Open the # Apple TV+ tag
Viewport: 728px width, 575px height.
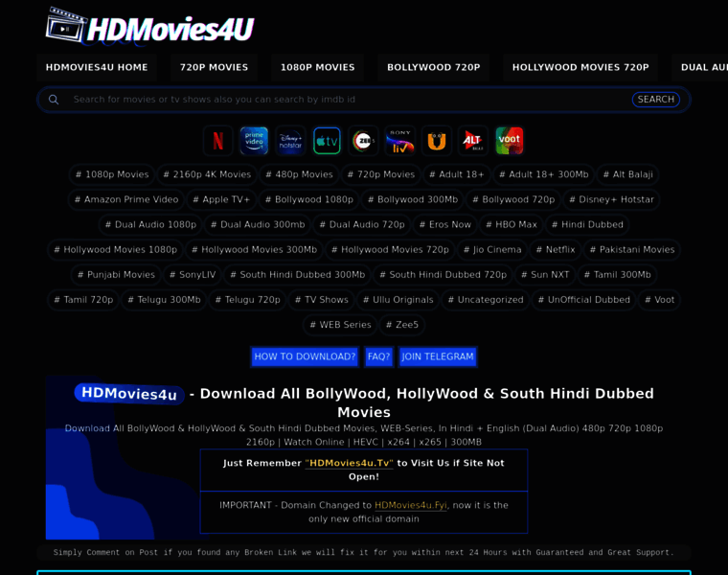[221, 199]
